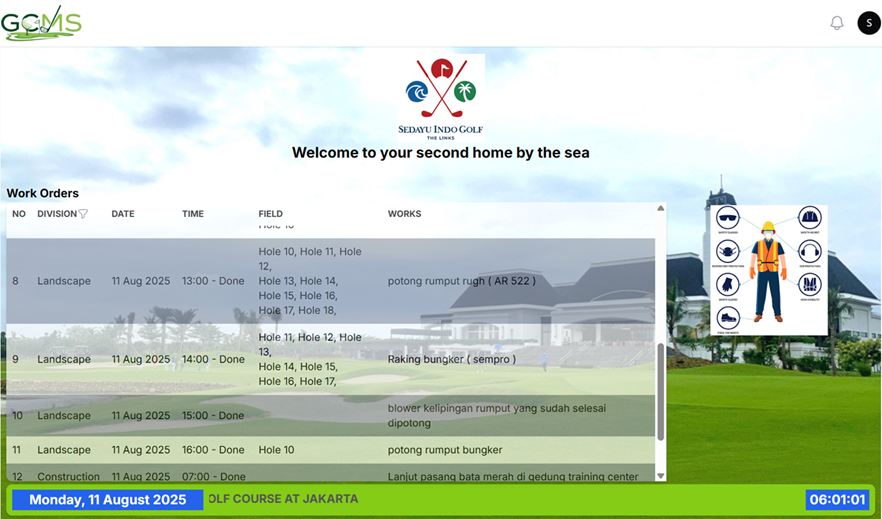The width and height of the screenshot is (882, 519).
Task: Select 'blower kelipingan rumput' work text
Action: [497, 416]
